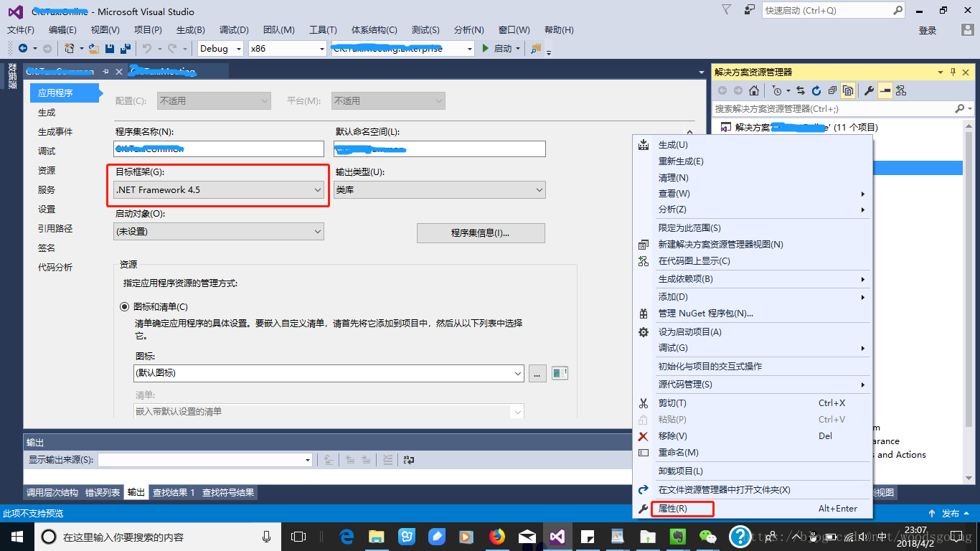Click the View Class Diagram icon
This screenshot has height=551, width=980.
click(x=901, y=90)
